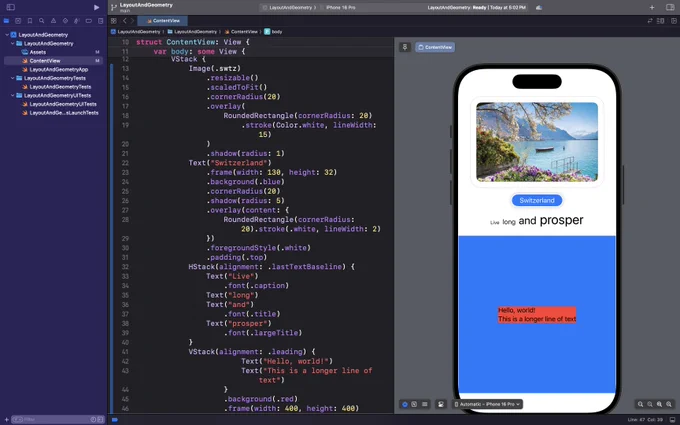Zoom in the preview canvas
This screenshot has height=425, width=680.
[669, 404]
